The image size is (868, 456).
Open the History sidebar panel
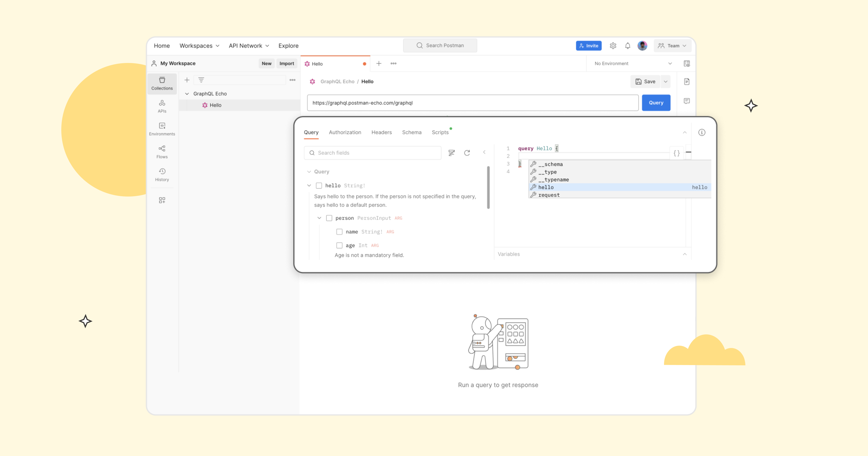[162, 174]
